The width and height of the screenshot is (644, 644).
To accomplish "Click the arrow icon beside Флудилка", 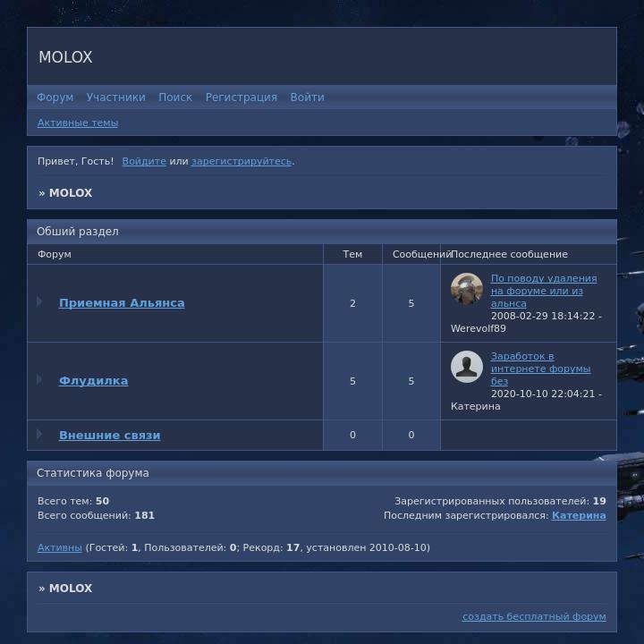I will click(39, 379).
